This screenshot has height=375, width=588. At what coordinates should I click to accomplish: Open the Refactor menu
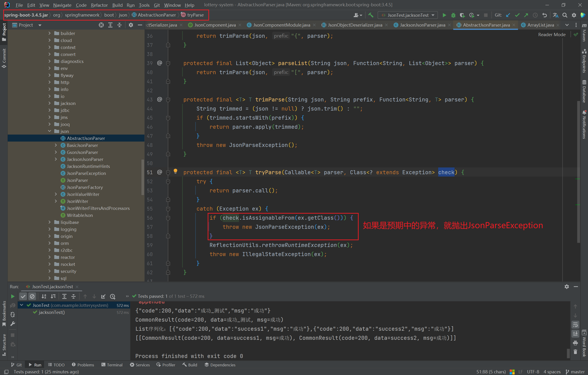99,5
